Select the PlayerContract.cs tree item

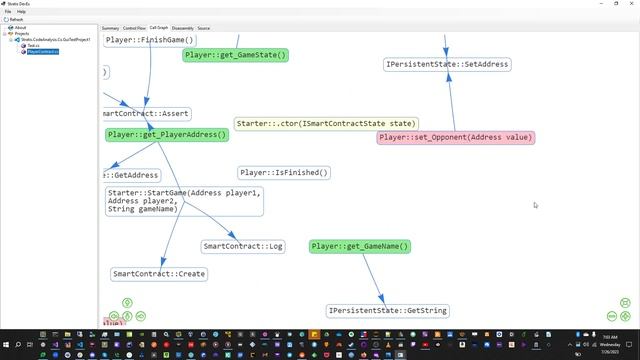(43, 52)
